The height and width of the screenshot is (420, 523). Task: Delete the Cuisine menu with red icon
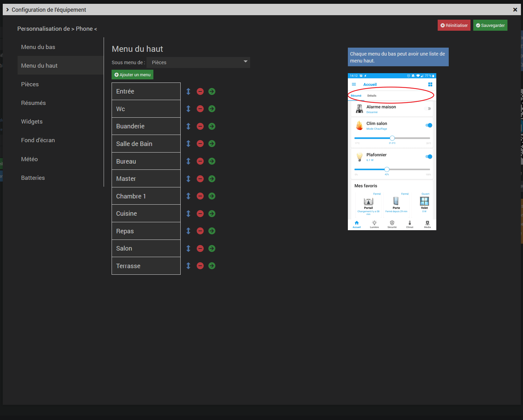[200, 214]
